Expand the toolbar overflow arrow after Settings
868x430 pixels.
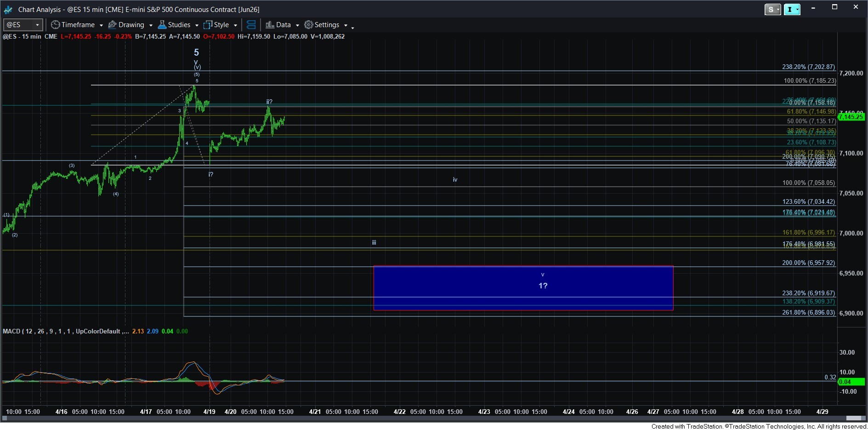click(352, 28)
